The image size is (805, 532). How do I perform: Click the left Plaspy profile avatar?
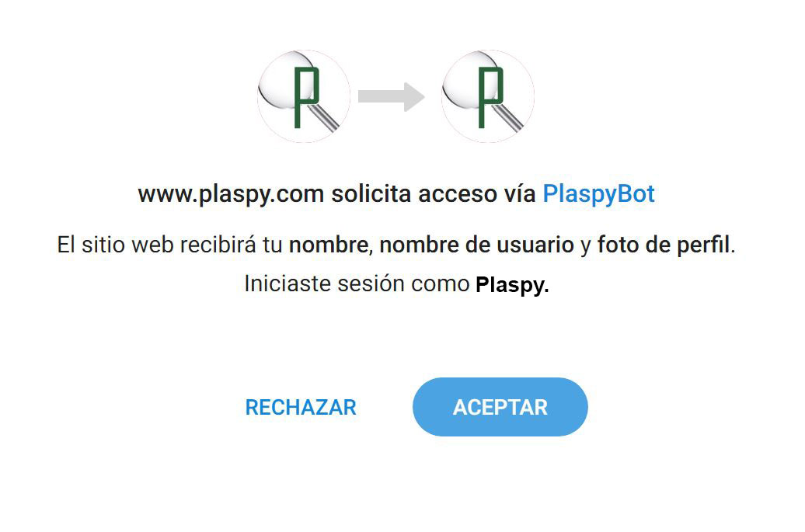point(304,96)
